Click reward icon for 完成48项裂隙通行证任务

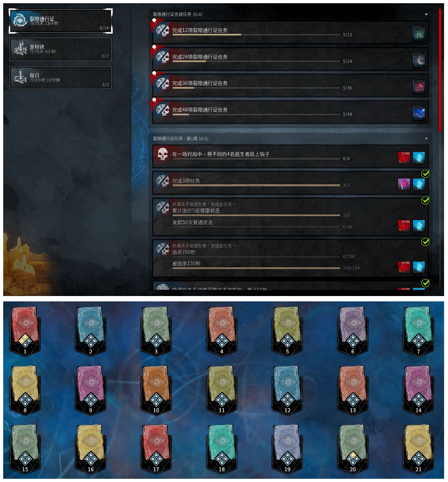(419, 113)
